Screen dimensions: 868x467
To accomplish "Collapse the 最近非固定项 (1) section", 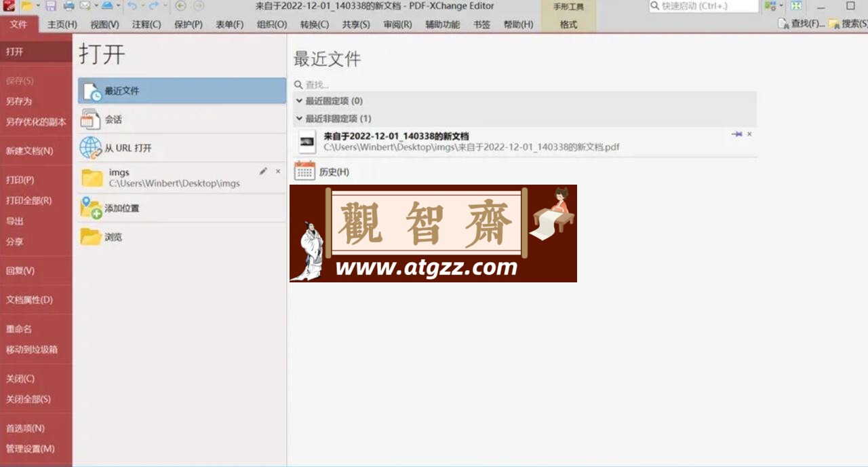I will point(299,118).
